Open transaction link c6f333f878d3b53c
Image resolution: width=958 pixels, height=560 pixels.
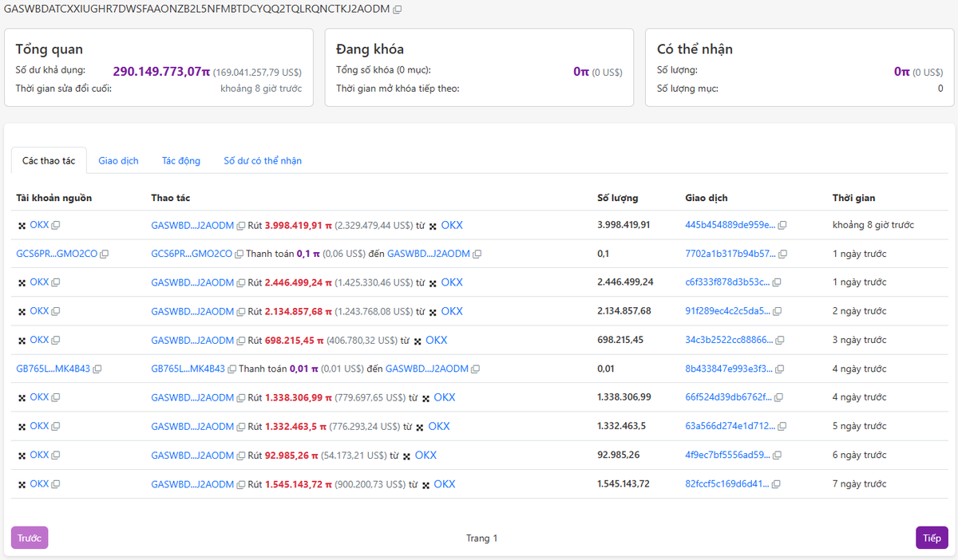click(x=727, y=282)
